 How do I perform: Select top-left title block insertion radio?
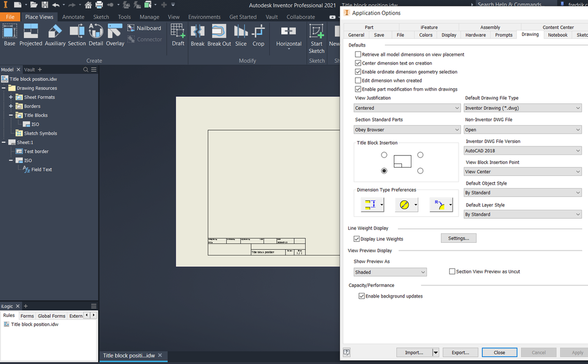pyautogui.click(x=384, y=155)
